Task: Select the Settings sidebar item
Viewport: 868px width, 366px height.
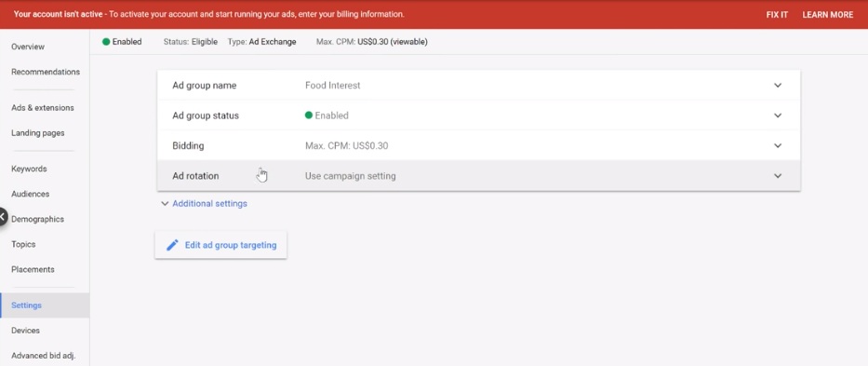Action: [45, 305]
